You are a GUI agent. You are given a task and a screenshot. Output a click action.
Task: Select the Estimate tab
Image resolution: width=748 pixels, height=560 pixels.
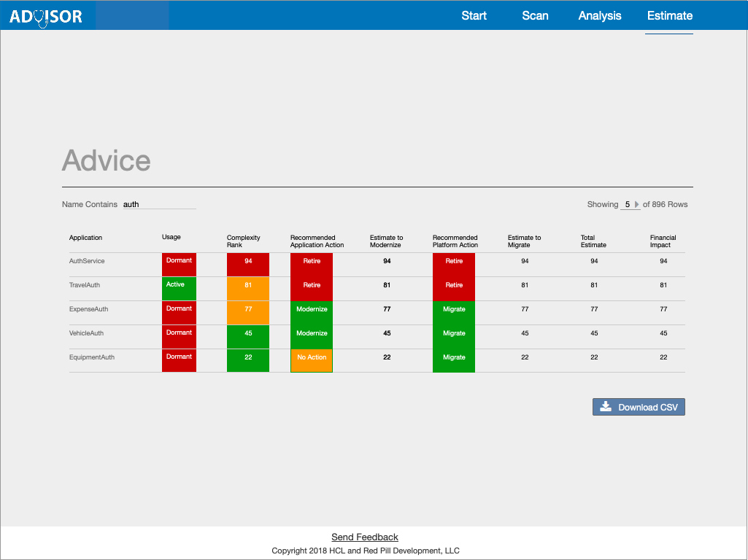669,15
